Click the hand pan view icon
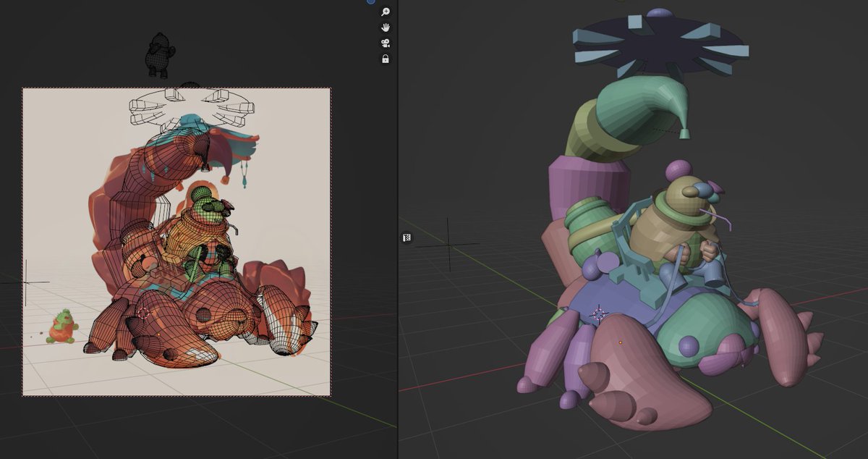868x459 pixels. point(386,28)
